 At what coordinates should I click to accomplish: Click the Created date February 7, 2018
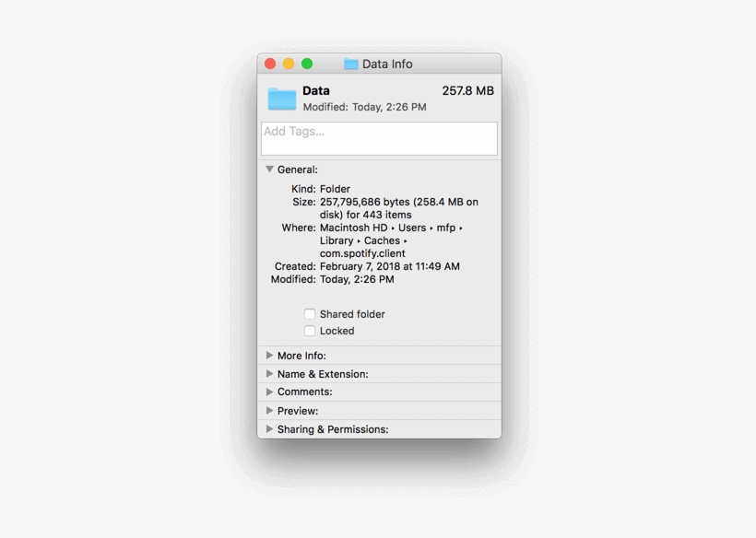(390, 266)
